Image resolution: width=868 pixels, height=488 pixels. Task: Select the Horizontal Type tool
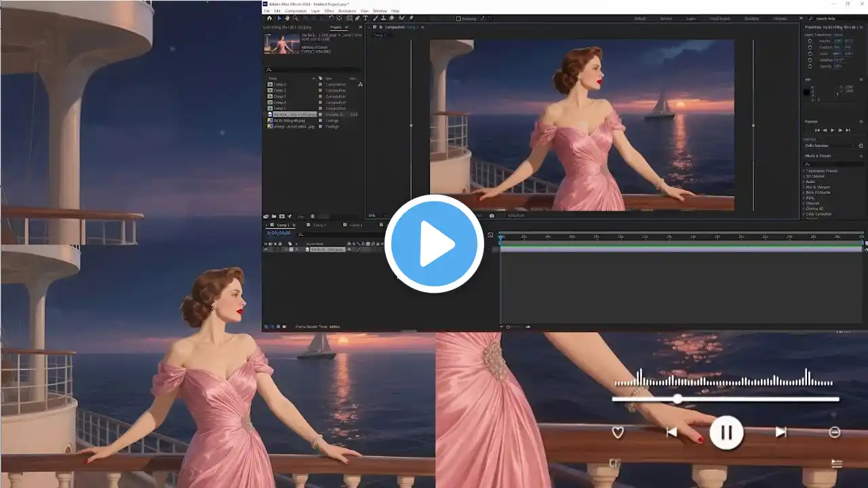(x=366, y=18)
